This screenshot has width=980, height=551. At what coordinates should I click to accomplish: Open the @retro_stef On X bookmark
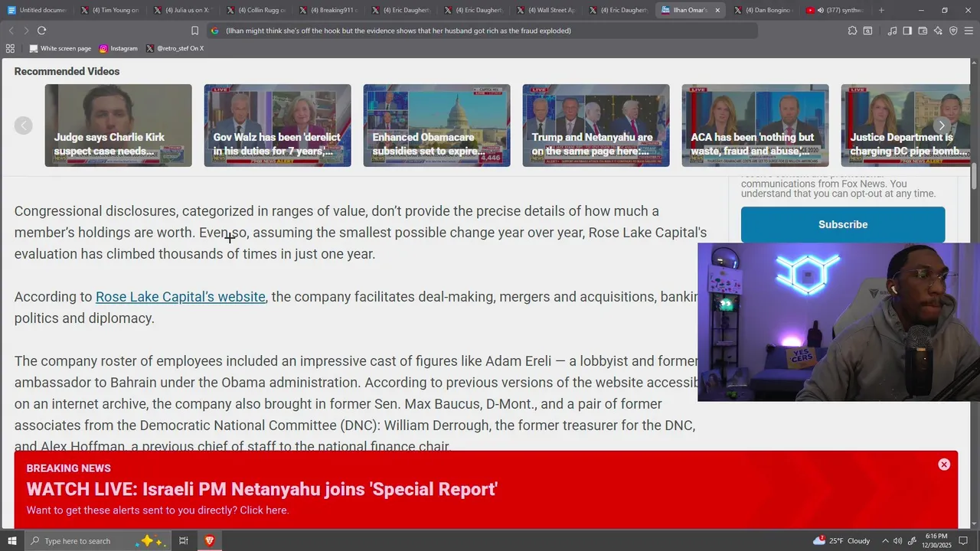point(174,48)
